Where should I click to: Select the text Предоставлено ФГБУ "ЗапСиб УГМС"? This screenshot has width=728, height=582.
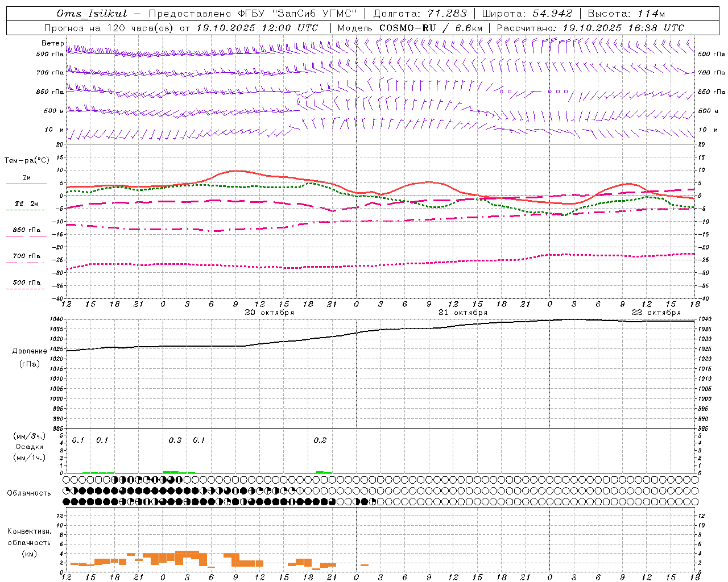(x=253, y=14)
